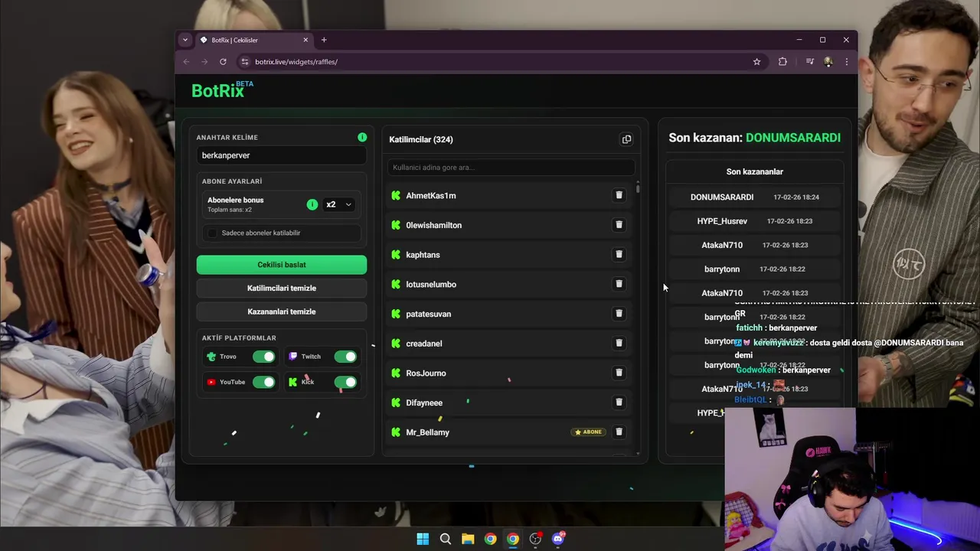Click participant name RosJourno

(426, 373)
